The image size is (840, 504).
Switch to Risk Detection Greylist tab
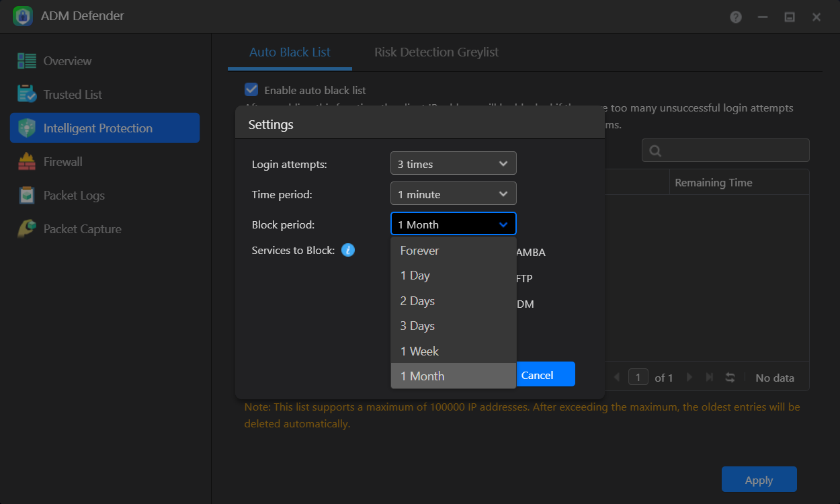pyautogui.click(x=437, y=52)
